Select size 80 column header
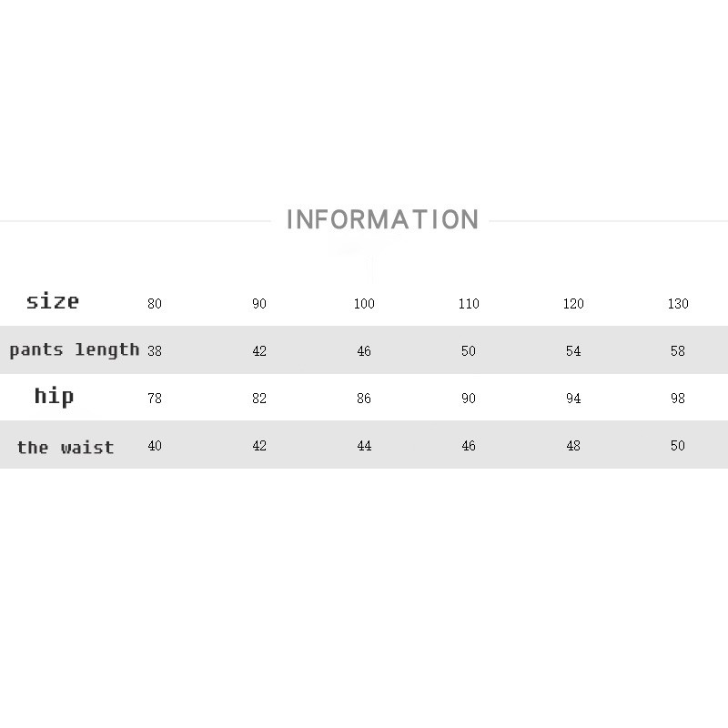 point(155,304)
